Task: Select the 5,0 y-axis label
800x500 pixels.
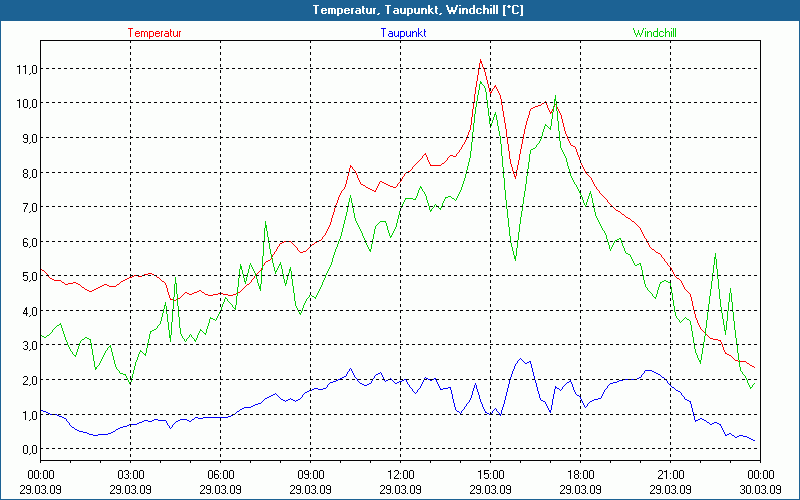Action: (x=29, y=276)
